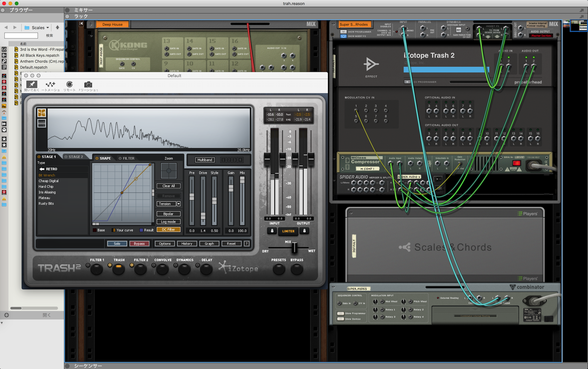The height and width of the screenshot is (369, 588).
Task: Click the CONVOLVE module knob
Action: click(x=162, y=269)
